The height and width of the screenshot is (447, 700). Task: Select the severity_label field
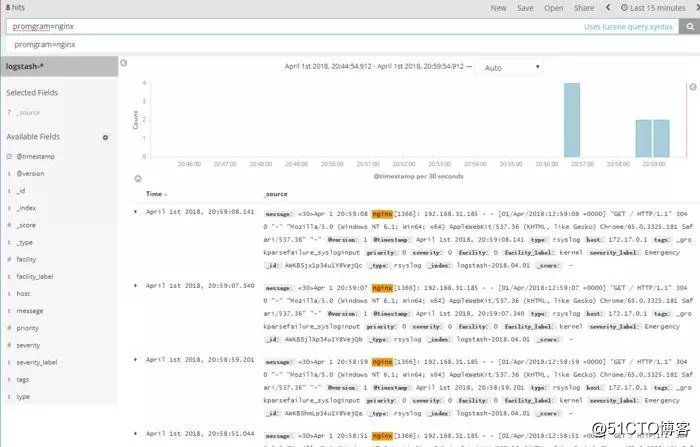pos(37,363)
